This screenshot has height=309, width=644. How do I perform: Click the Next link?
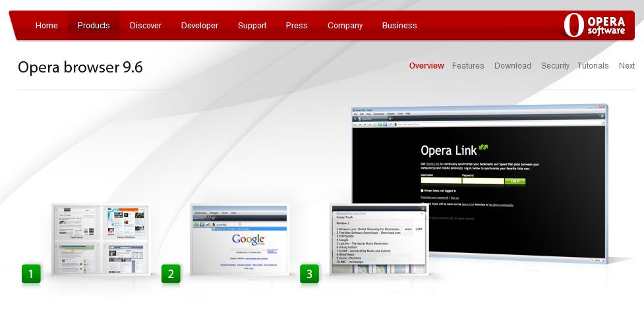pyautogui.click(x=627, y=66)
